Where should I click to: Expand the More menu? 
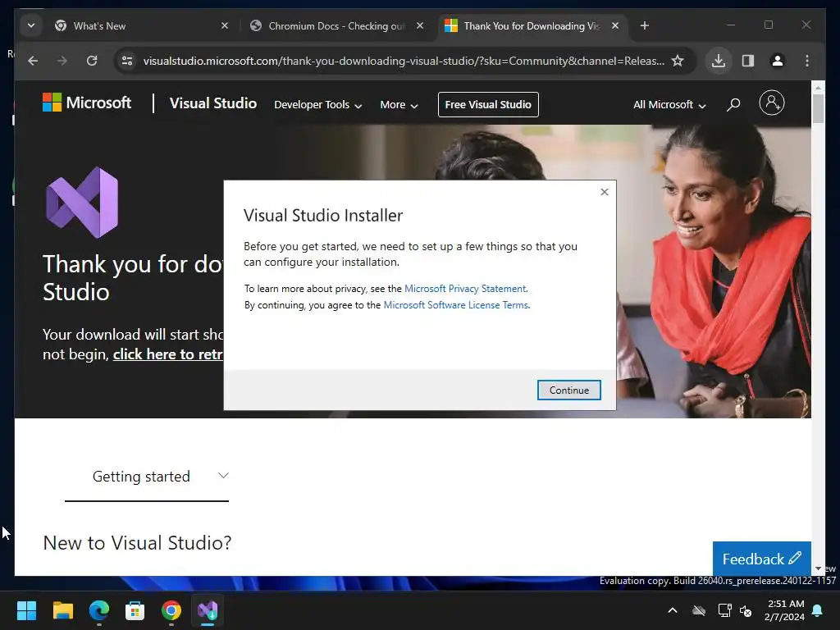[399, 105]
